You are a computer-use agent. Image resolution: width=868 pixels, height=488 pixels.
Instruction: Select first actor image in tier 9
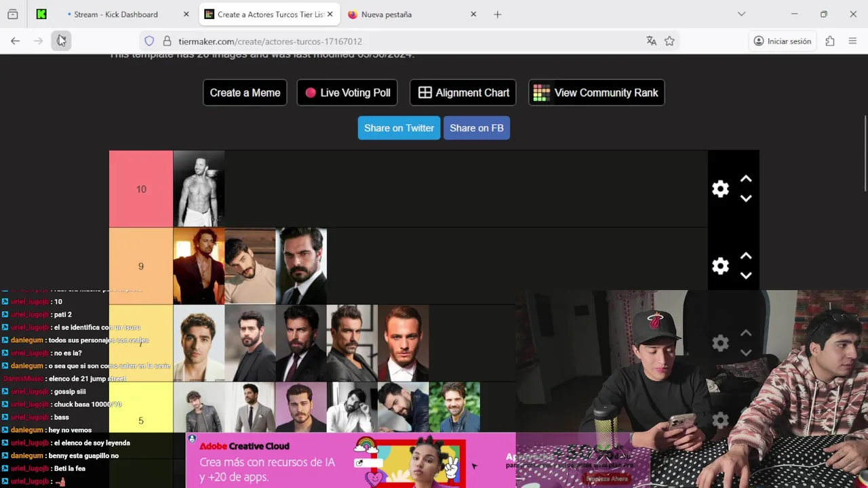coord(199,266)
